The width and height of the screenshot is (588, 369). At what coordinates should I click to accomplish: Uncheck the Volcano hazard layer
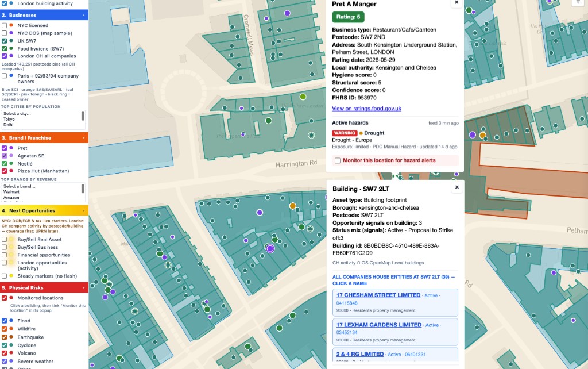(x=4, y=353)
